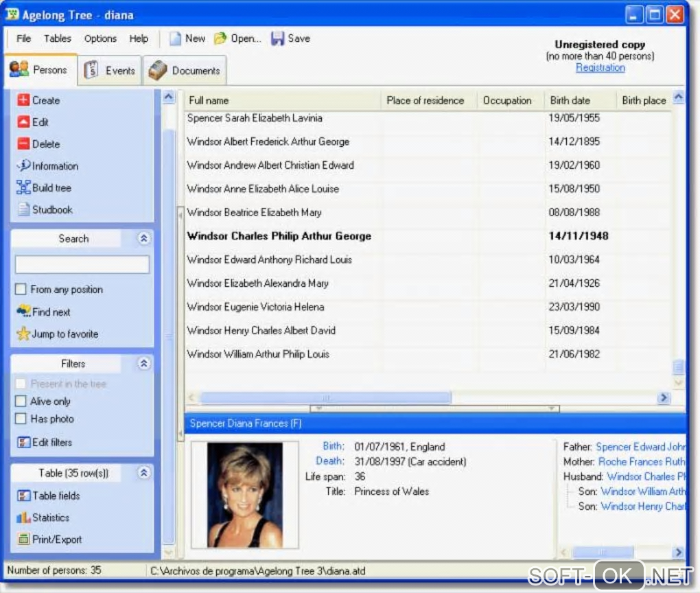The height and width of the screenshot is (593, 700).
Task: Sort by the Birth date column header
Action: [580, 100]
